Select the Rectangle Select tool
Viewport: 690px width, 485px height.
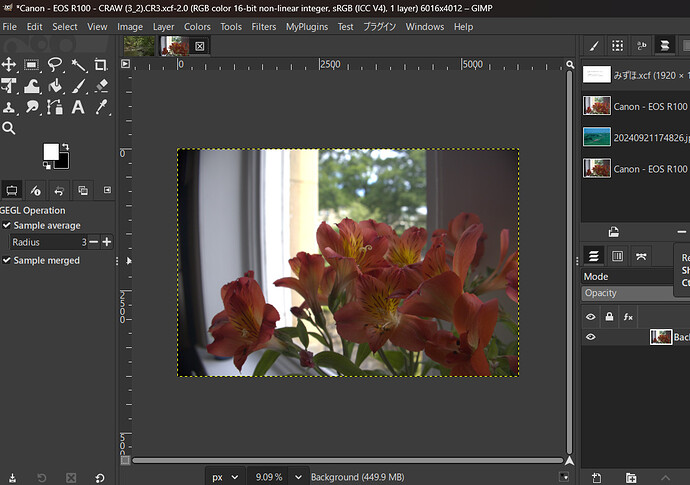coord(32,65)
